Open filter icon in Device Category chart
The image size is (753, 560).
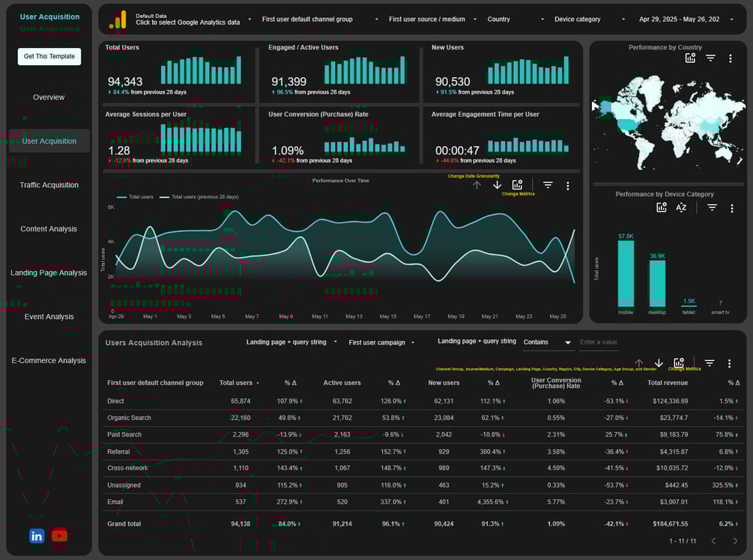(x=713, y=207)
